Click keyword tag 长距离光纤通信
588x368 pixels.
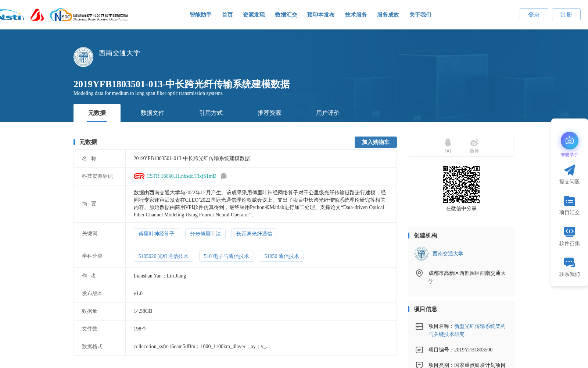click(x=254, y=234)
